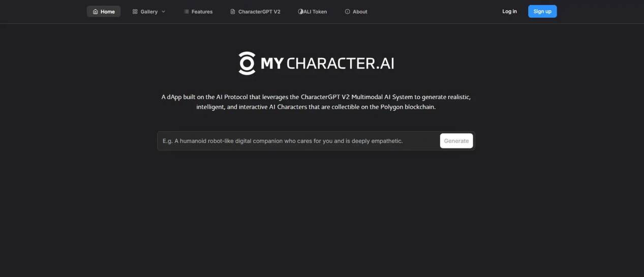Click the grid icon beside Gallery

(135, 12)
